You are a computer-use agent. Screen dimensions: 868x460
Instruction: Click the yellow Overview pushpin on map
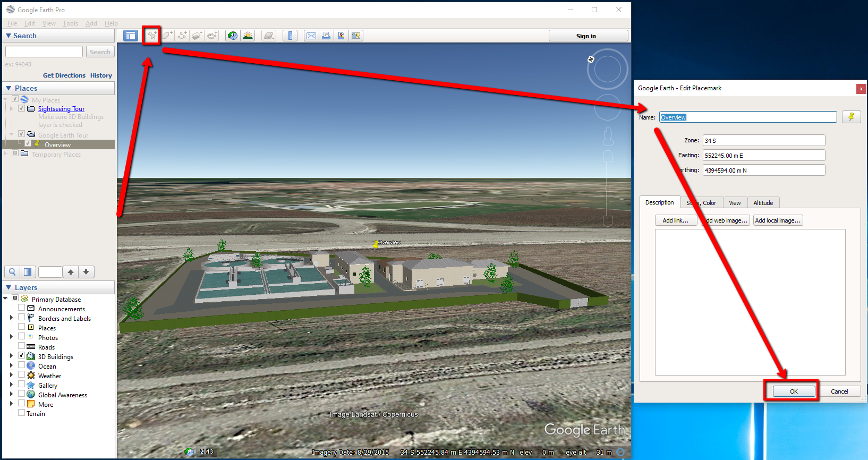[376, 244]
